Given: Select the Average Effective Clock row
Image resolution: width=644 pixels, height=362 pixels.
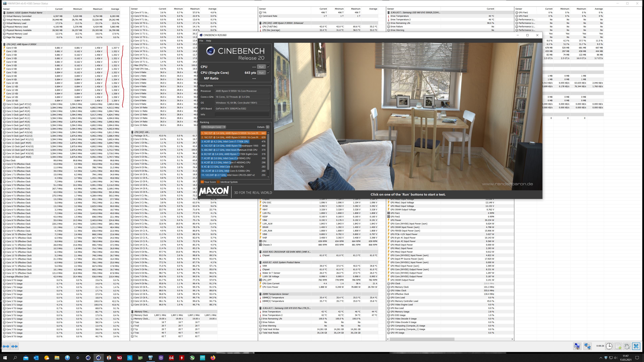Looking at the screenshot, I should [61, 277].
